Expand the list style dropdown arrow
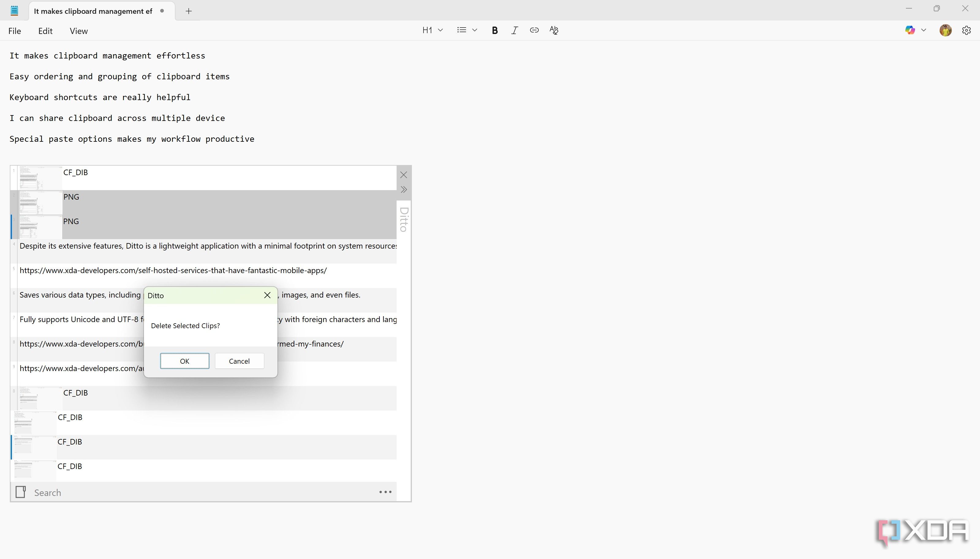This screenshot has height=559, width=980. 475,30
